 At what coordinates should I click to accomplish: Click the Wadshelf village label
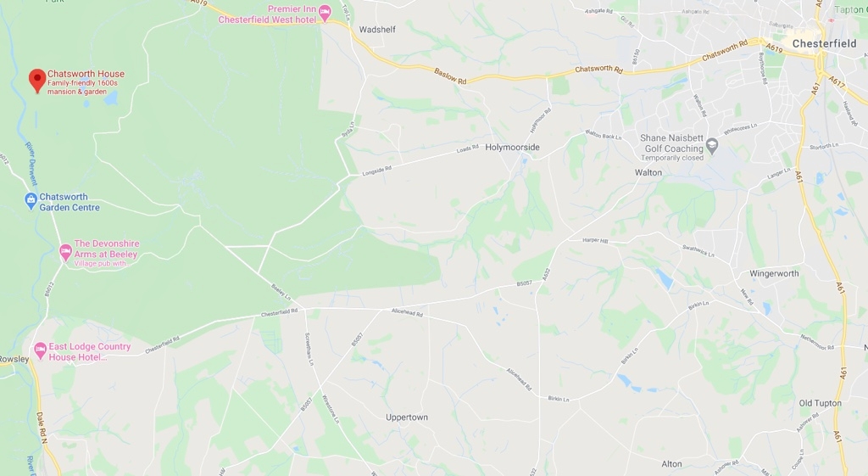coord(377,30)
